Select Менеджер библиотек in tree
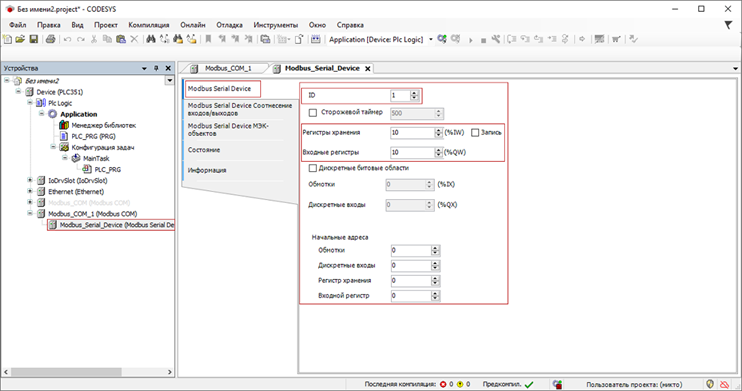 click(x=104, y=125)
